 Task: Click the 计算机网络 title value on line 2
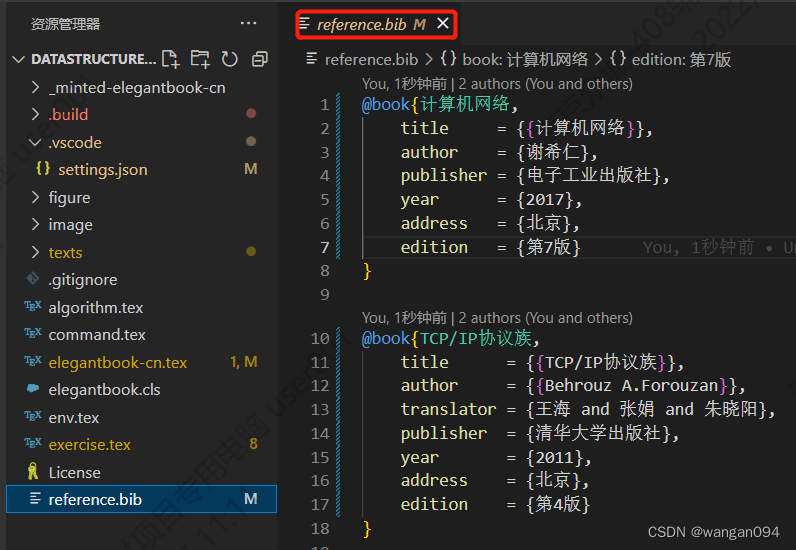[x=580, y=128]
